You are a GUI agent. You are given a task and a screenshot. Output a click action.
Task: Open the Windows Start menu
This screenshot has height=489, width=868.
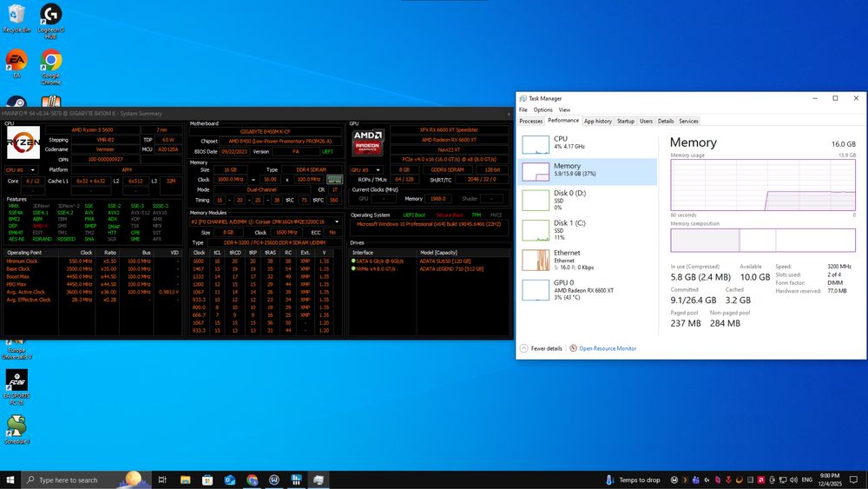click(x=10, y=479)
